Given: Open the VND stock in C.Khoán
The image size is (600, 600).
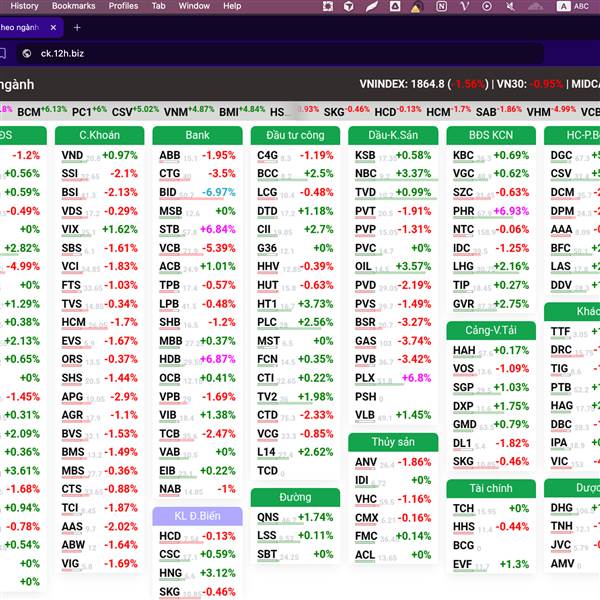Looking at the screenshot, I should [99, 155].
